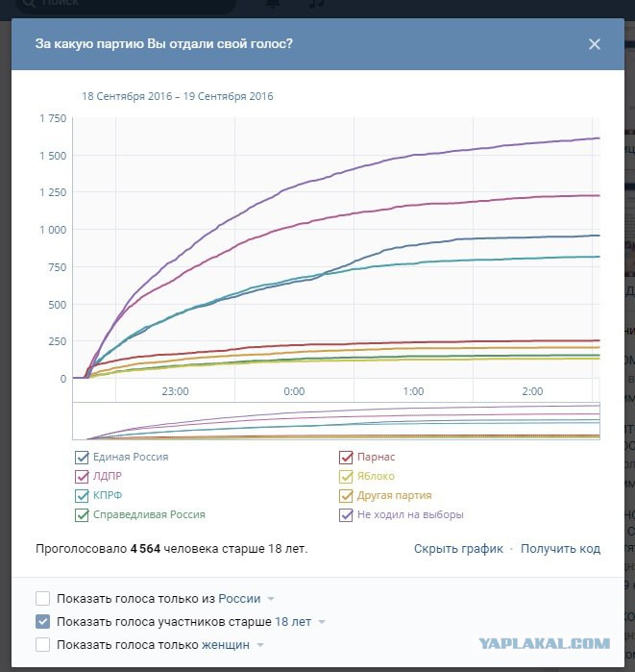Click the Скрыть график link
Image resolution: width=635 pixels, height=672 pixels.
(x=458, y=549)
